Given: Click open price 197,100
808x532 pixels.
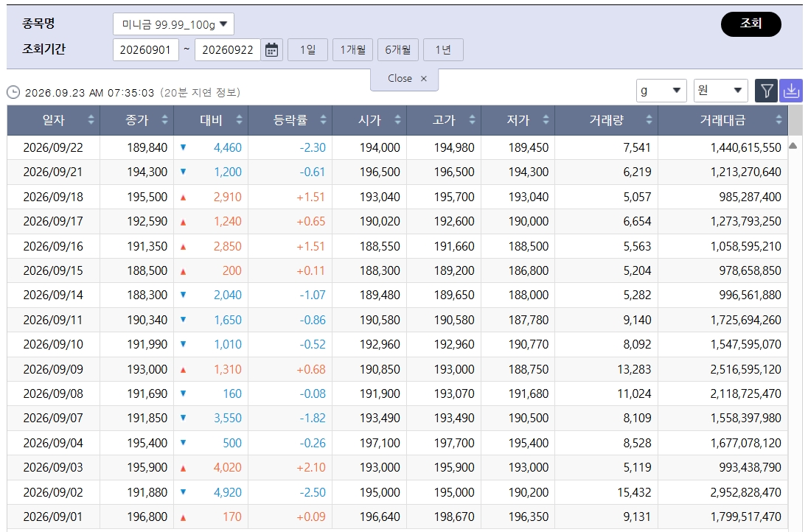Looking at the screenshot, I should coord(380,443).
